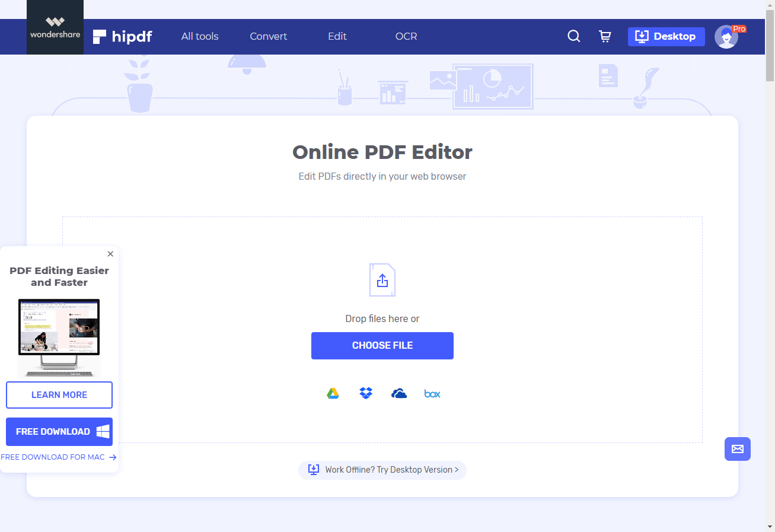Import from Google Drive
The width and height of the screenshot is (775, 532).
tap(333, 393)
